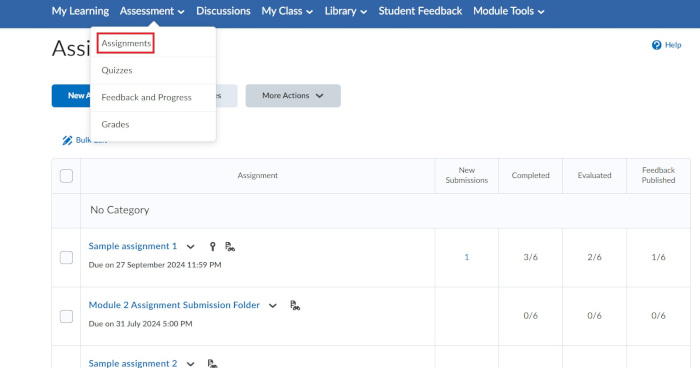Screen dimensions: 700x368
Task: Click binoculars document icon on Module 2 Assignment row
Action: pos(295,305)
